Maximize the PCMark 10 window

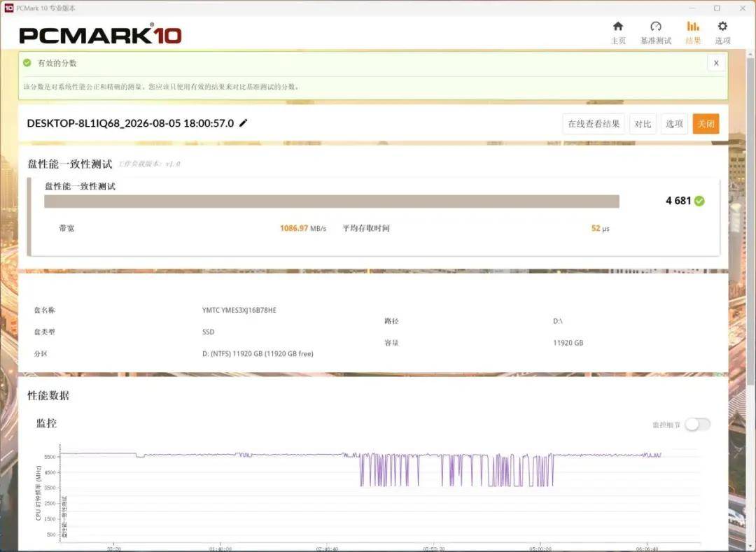[x=717, y=8]
